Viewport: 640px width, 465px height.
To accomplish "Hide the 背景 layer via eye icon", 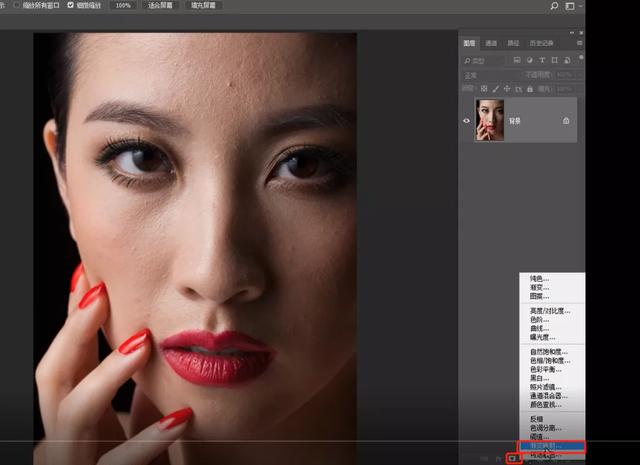I will 466,121.
